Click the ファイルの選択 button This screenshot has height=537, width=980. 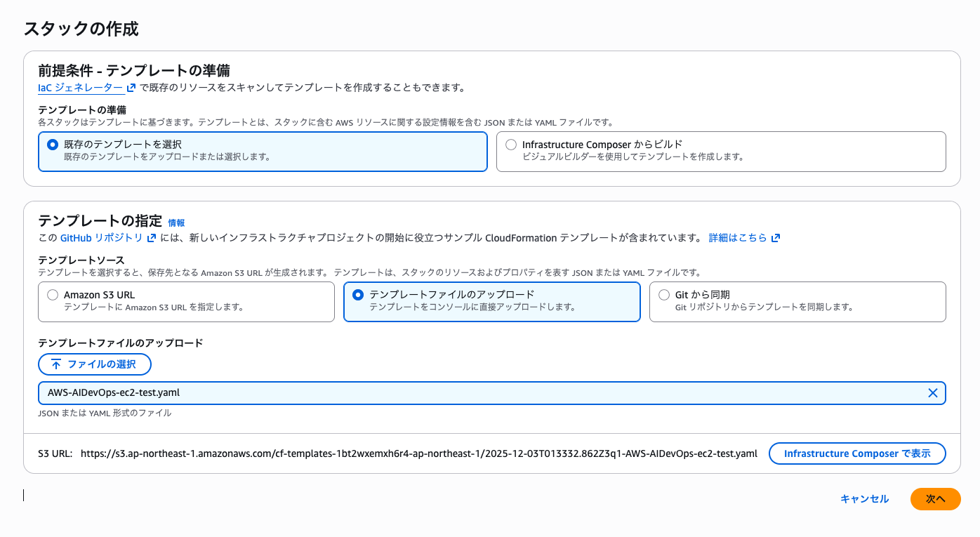[x=95, y=364]
